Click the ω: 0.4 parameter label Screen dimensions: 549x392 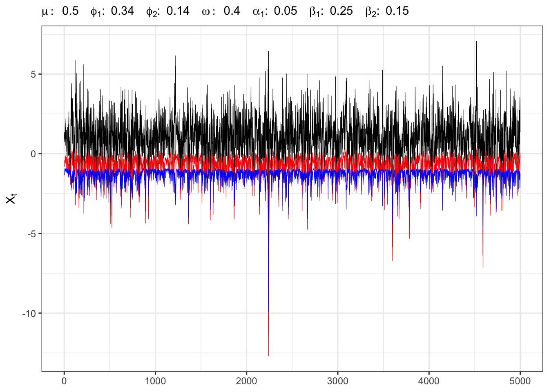click(x=221, y=11)
